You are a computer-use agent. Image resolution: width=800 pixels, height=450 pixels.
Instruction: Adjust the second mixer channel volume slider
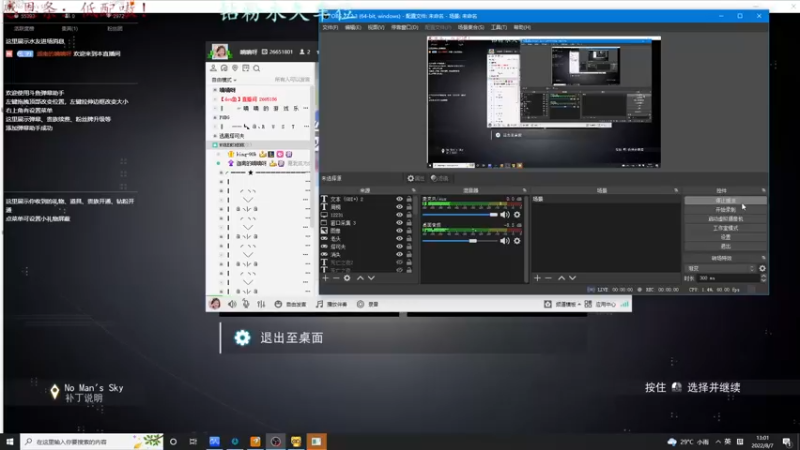[x=460, y=241]
